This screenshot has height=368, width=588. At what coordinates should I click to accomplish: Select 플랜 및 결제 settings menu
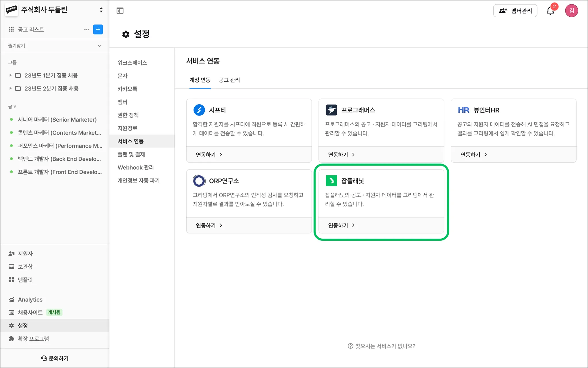click(x=131, y=154)
